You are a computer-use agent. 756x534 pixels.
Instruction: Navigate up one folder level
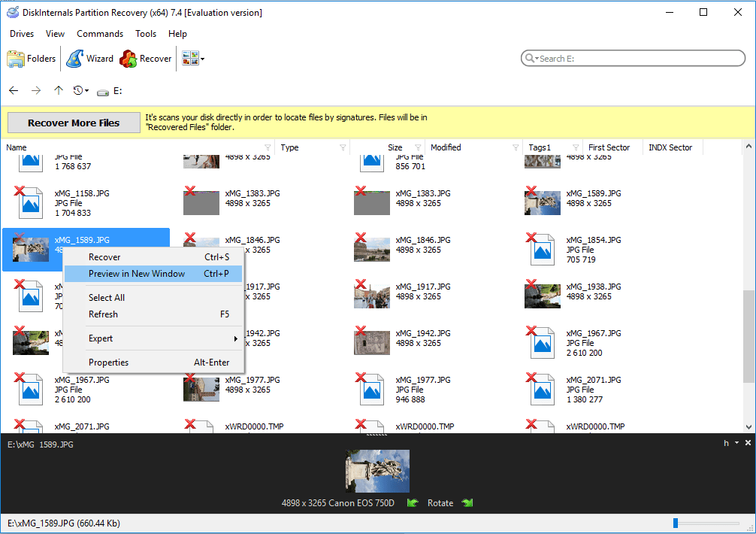[x=59, y=91]
